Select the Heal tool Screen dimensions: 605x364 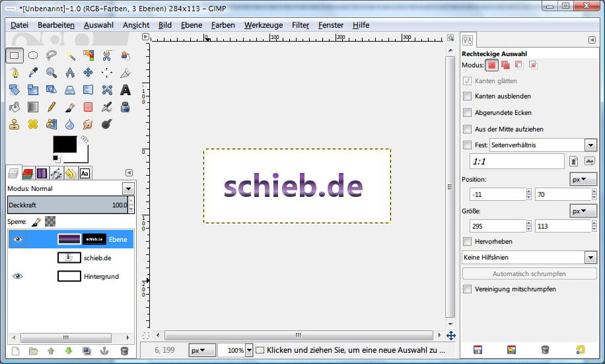click(x=33, y=124)
